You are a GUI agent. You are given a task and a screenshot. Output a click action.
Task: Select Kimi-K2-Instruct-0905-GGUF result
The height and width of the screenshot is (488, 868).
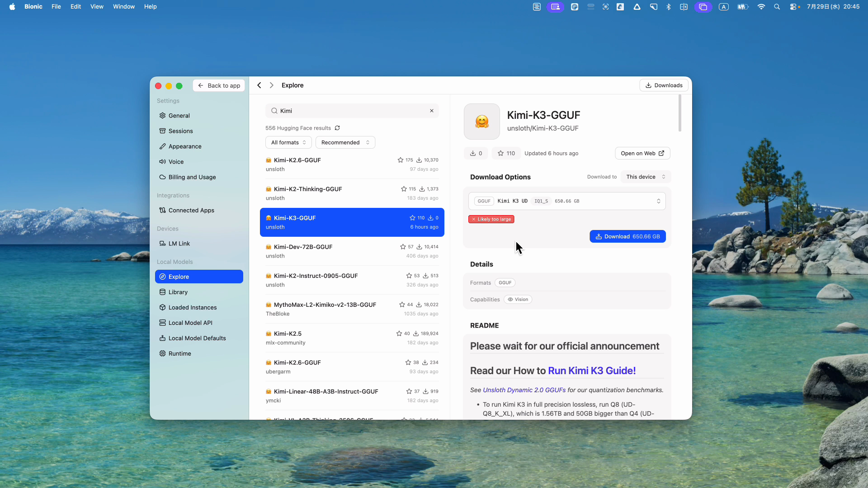pos(352,280)
